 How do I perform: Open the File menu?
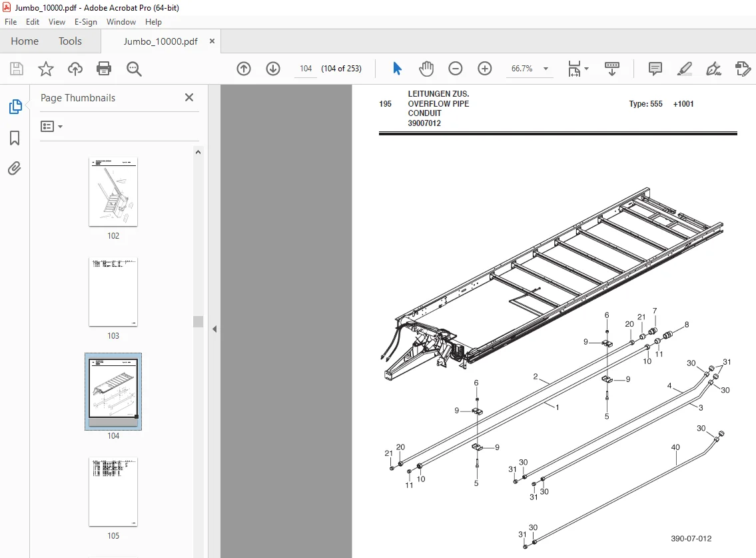pos(11,22)
